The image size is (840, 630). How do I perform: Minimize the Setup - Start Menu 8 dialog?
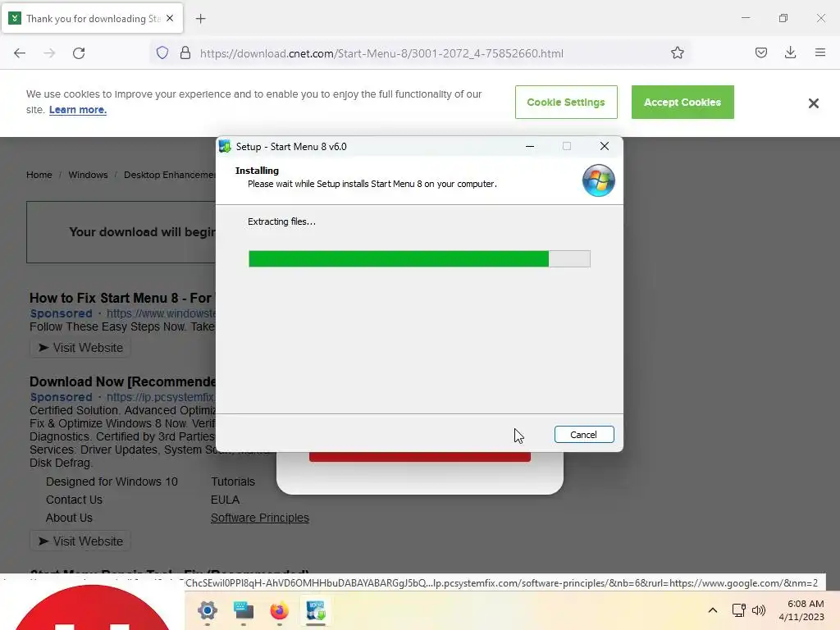coord(530,146)
